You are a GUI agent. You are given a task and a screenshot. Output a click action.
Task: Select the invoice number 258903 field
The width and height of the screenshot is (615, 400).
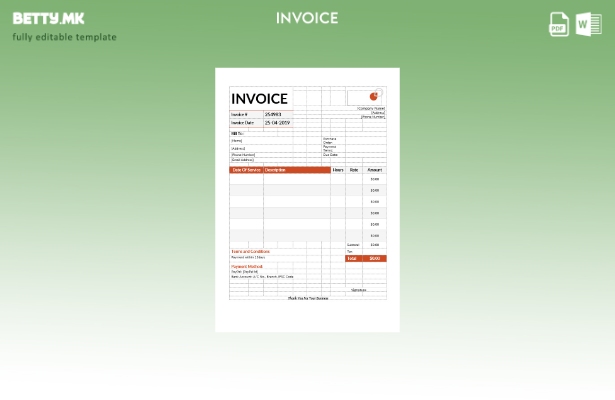point(273,115)
